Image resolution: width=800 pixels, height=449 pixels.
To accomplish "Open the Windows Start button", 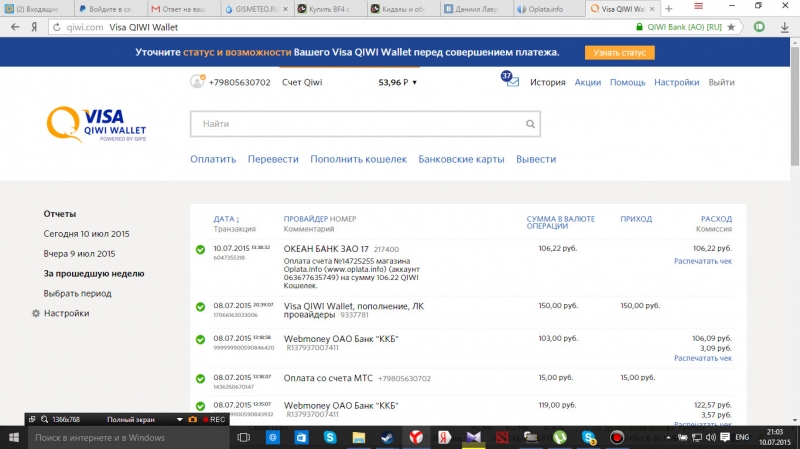I will coord(14,438).
